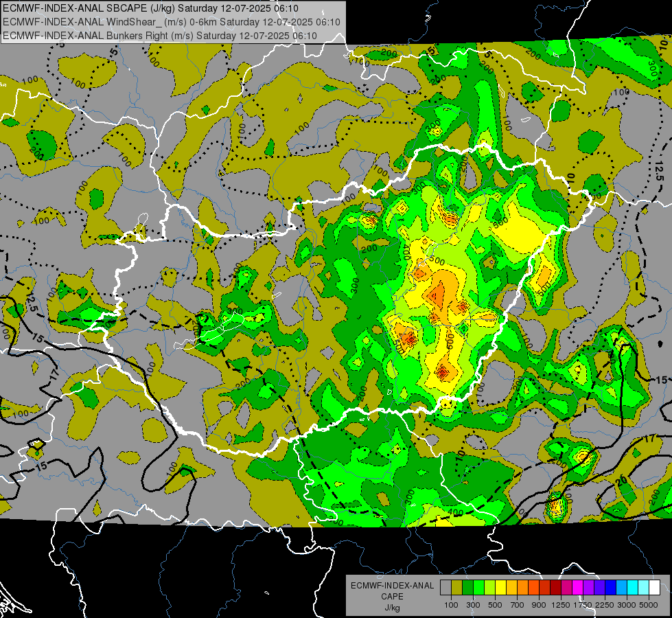Click the legend value 900
The height and width of the screenshot is (618, 672).
tap(539, 605)
